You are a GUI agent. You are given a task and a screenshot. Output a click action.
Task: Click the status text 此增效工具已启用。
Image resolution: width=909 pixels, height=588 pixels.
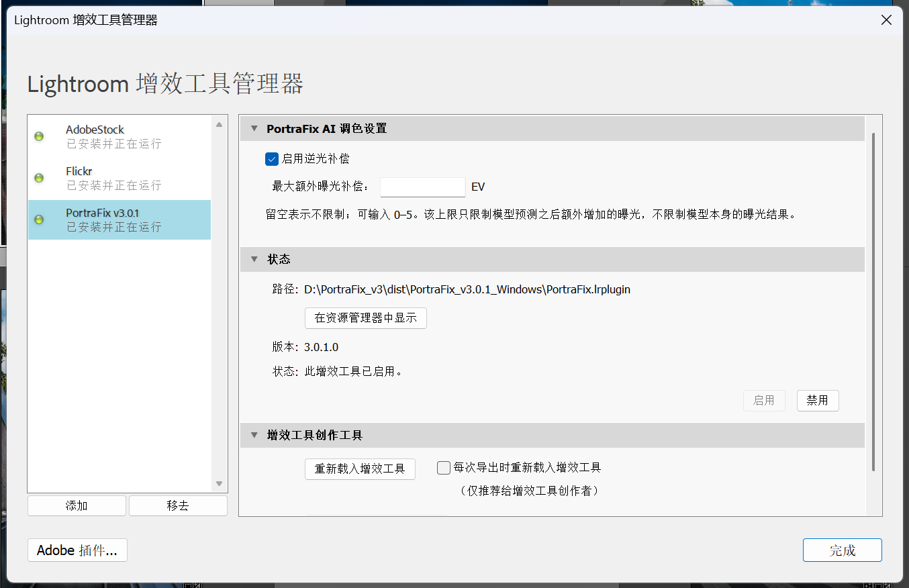[x=354, y=371]
